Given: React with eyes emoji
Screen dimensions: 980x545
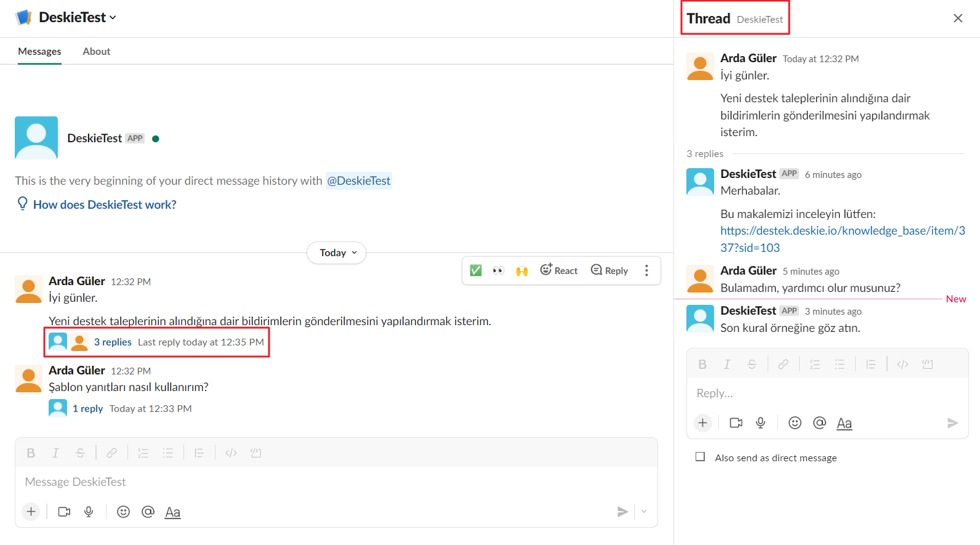Looking at the screenshot, I should point(499,270).
